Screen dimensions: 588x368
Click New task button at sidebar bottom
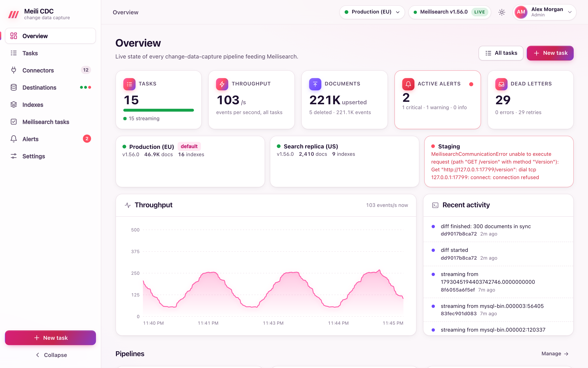51,338
